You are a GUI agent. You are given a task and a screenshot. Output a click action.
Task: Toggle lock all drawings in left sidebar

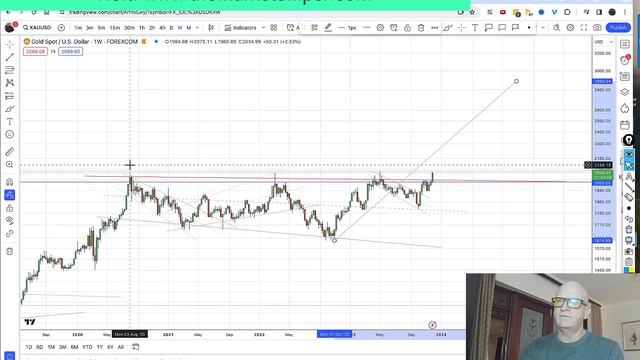(10, 208)
